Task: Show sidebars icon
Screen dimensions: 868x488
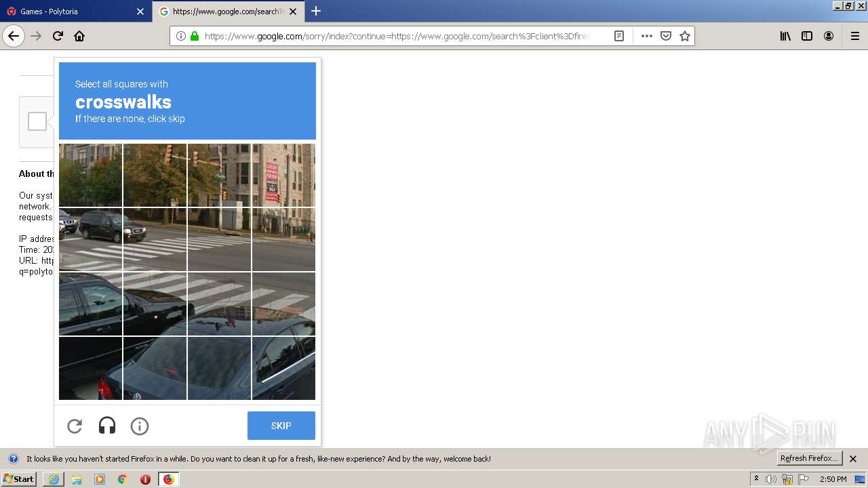Action: tap(807, 36)
